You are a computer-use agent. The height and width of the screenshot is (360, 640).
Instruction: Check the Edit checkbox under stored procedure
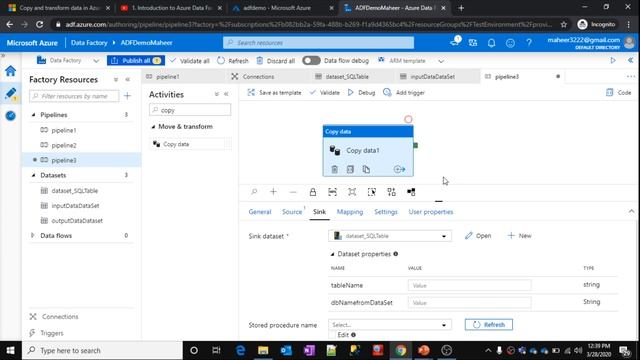[332, 335]
